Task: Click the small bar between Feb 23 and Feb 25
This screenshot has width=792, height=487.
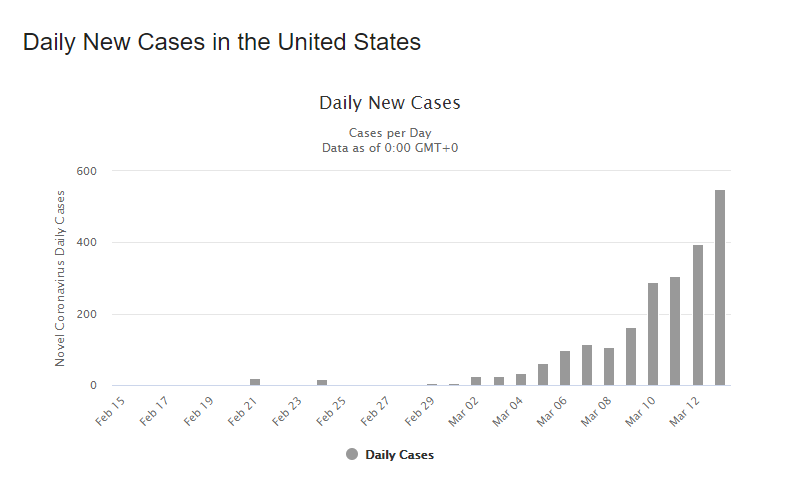Action: pyautogui.click(x=322, y=383)
